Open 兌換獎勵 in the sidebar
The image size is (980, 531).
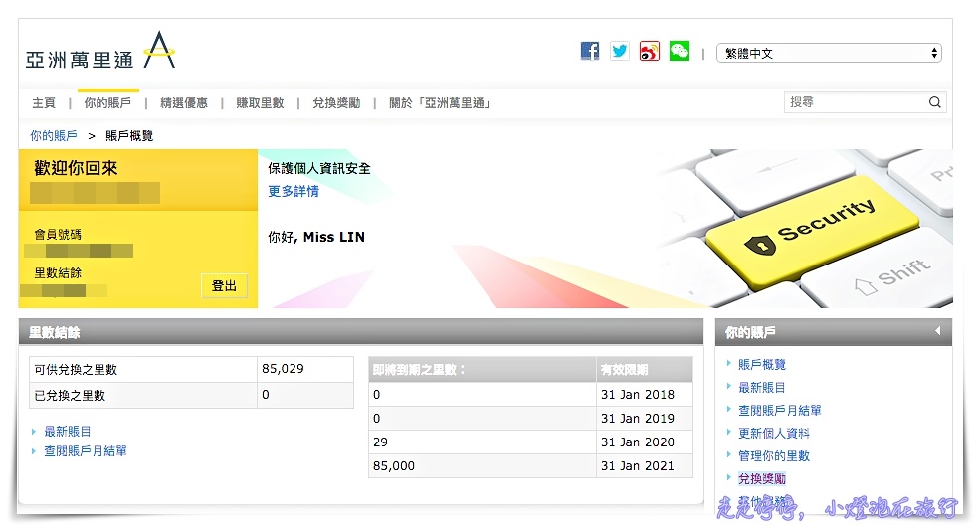coord(762,479)
